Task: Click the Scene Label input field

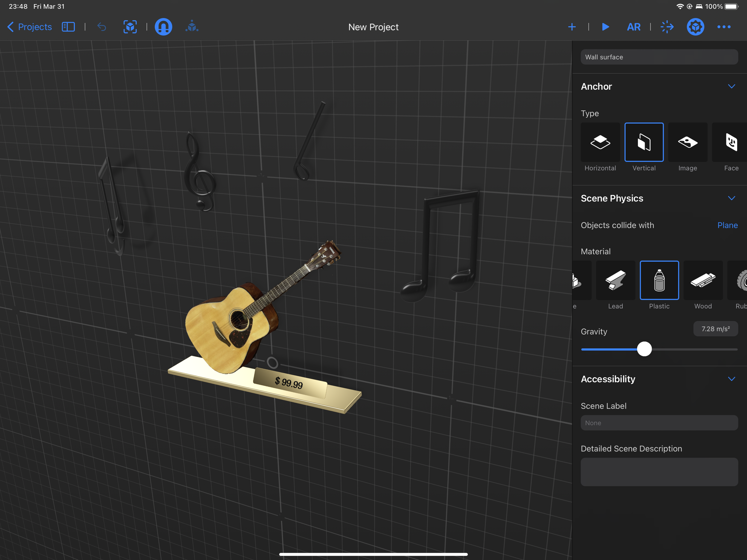Action: click(659, 423)
